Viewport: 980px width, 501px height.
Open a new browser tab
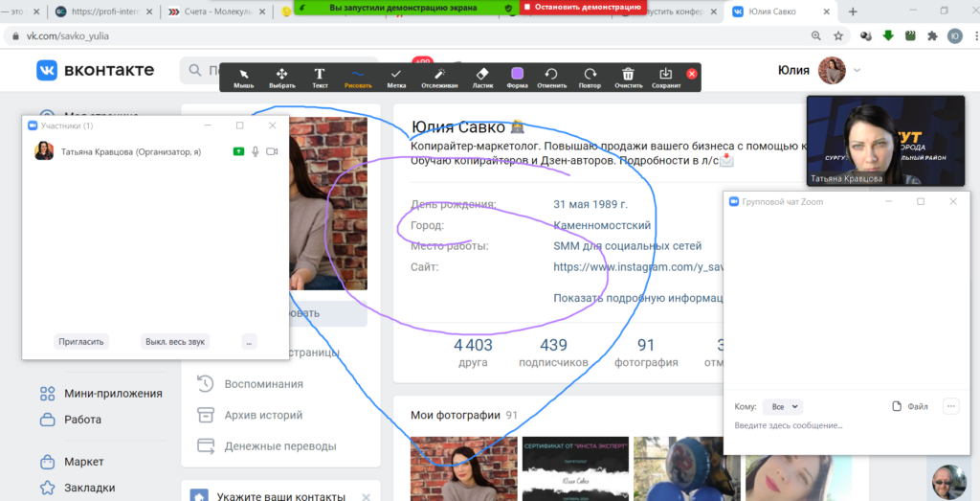click(853, 11)
